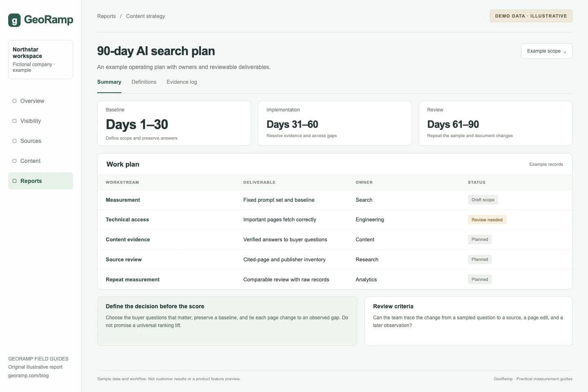Click the Analytics owner cell
Viewport: 588px width, 392px height.
point(366,280)
